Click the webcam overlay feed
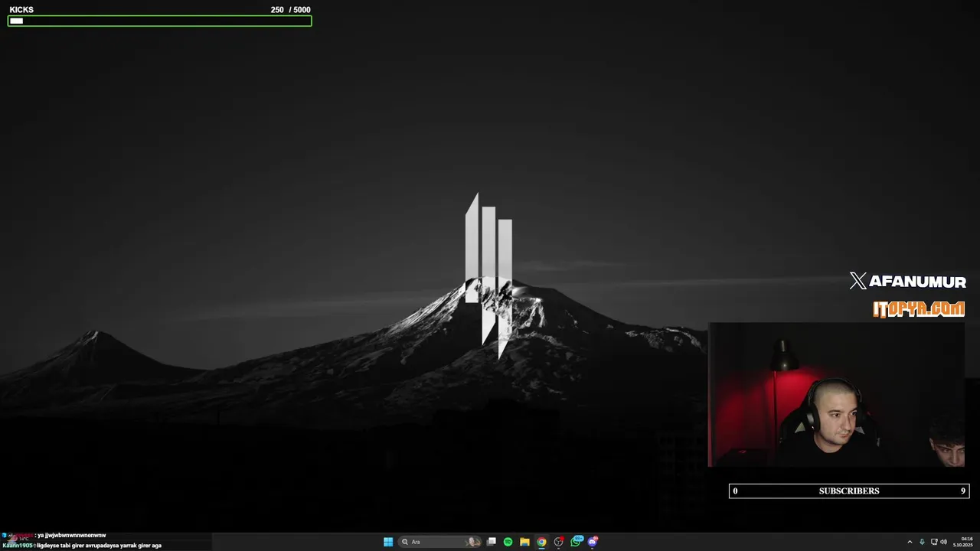The width and height of the screenshot is (980, 551). tap(837, 395)
